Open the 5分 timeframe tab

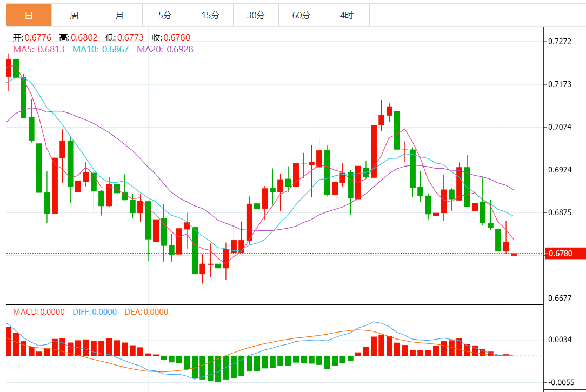(165, 15)
